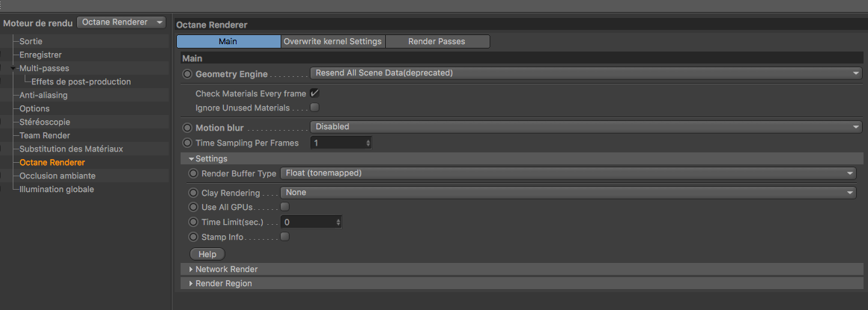
Task: Collapse the Multi-passes tree arrow
Action: pyautogui.click(x=13, y=68)
